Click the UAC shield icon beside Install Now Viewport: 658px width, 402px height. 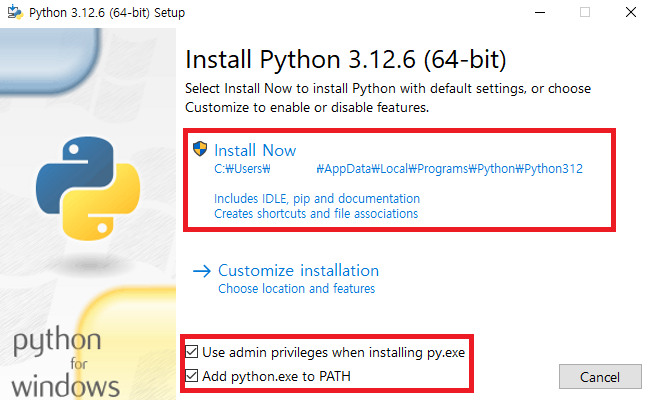(200, 149)
